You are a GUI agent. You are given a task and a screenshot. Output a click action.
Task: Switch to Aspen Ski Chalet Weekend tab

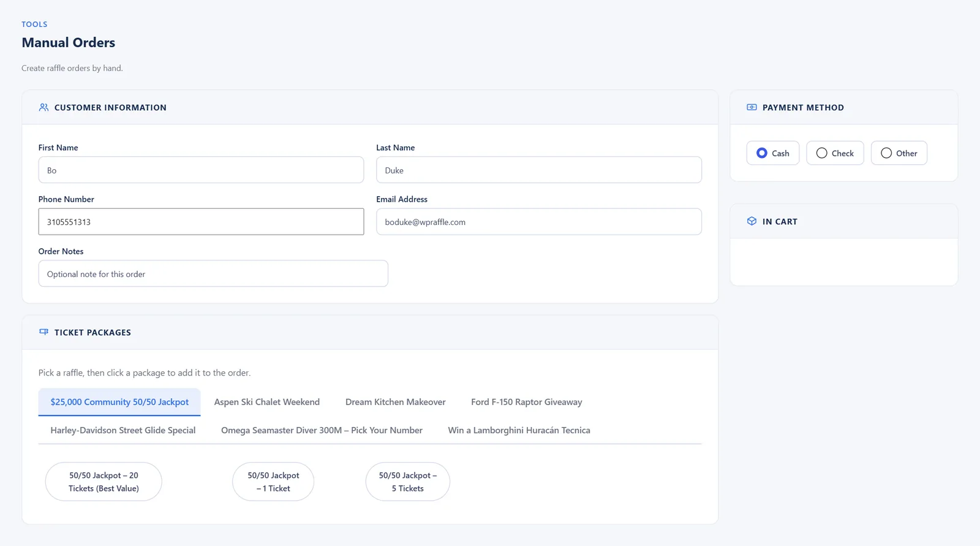pos(267,402)
